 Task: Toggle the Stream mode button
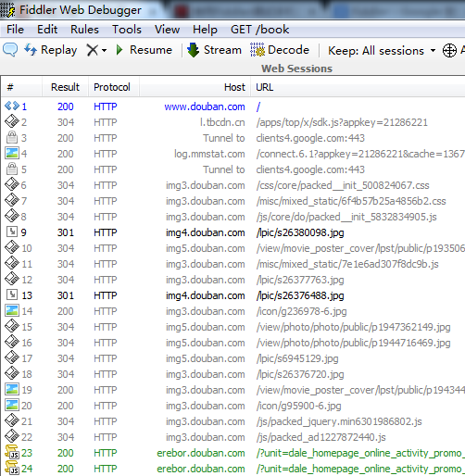(x=214, y=50)
